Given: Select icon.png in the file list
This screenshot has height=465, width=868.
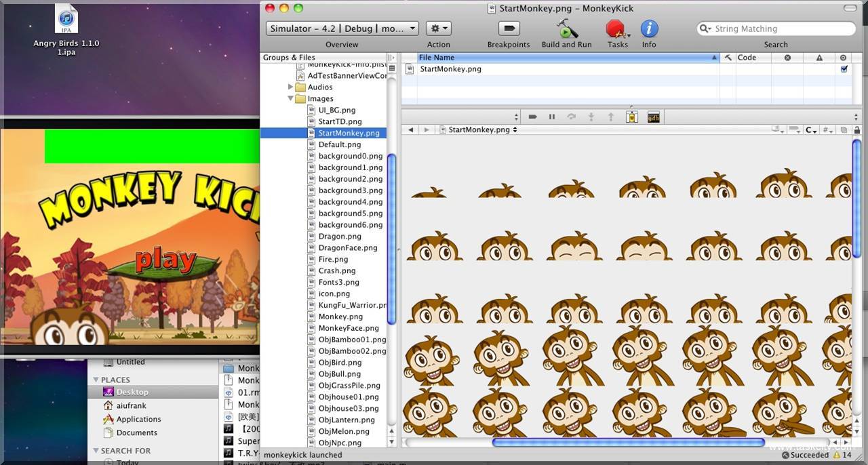Looking at the screenshot, I should tap(334, 294).
